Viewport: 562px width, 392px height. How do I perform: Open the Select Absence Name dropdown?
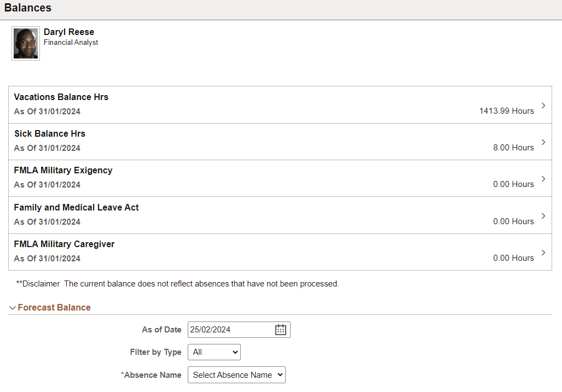click(236, 375)
